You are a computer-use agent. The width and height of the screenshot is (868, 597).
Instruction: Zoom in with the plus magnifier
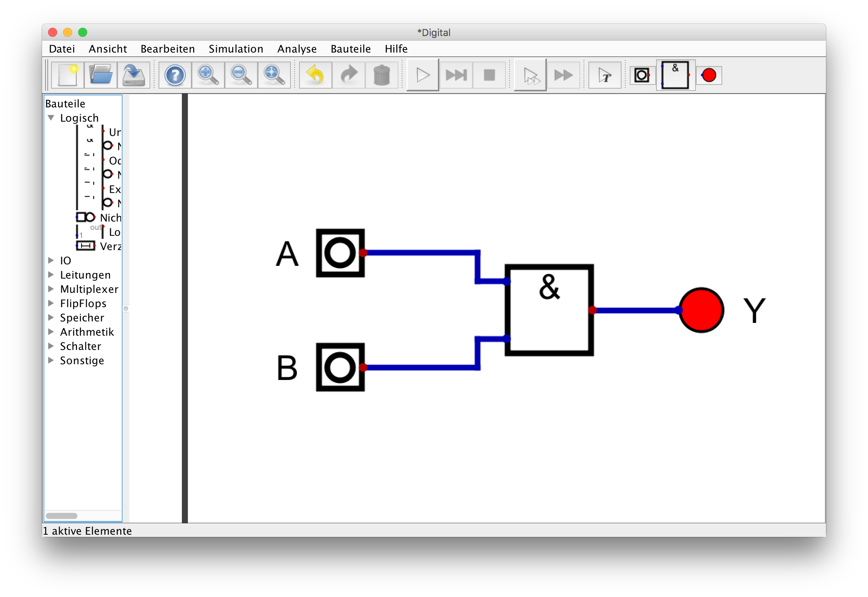pyautogui.click(x=208, y=75)
